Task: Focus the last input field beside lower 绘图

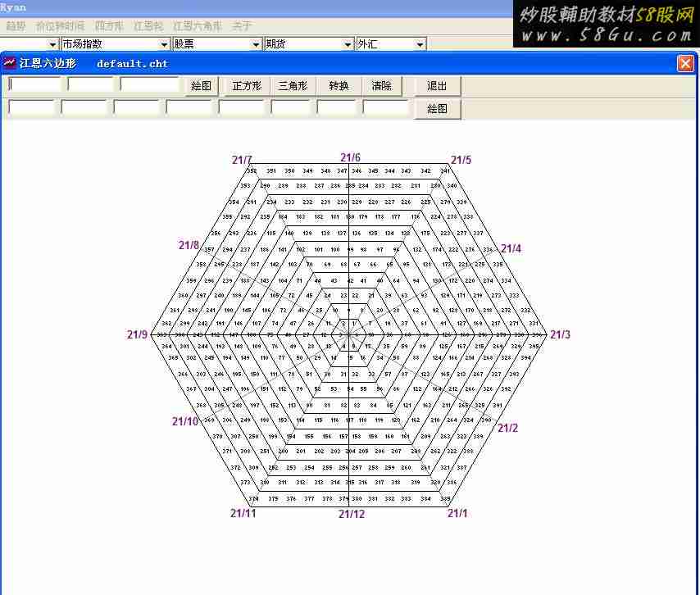Action: (386, 108)
